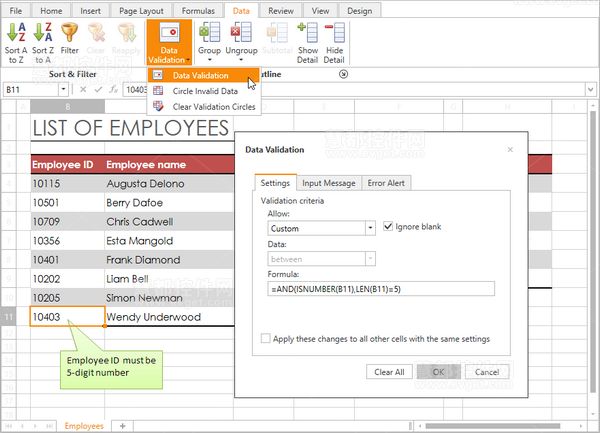Select the Liam Bell name cell
Viewport: 600px width, 433px height.
(170, 279)
